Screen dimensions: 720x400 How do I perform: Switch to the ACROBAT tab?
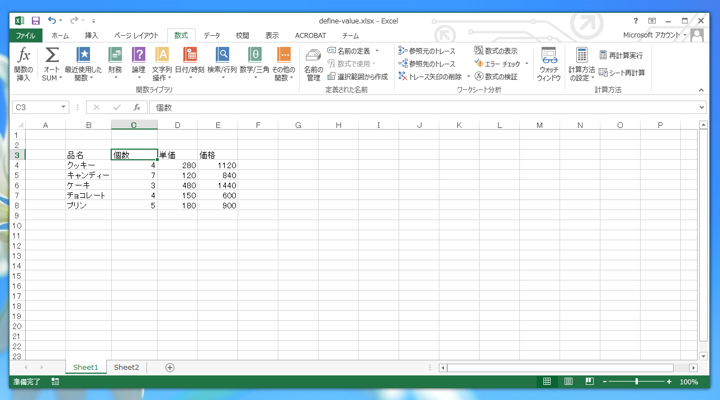tap(310, 35)
